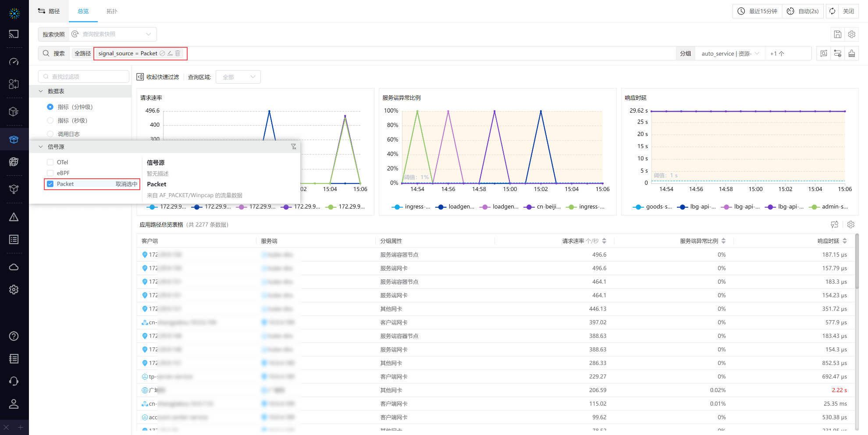Screen dimensions: 868x435
Task: Click 收起快速过滤 button
Action: pos(158,77)
